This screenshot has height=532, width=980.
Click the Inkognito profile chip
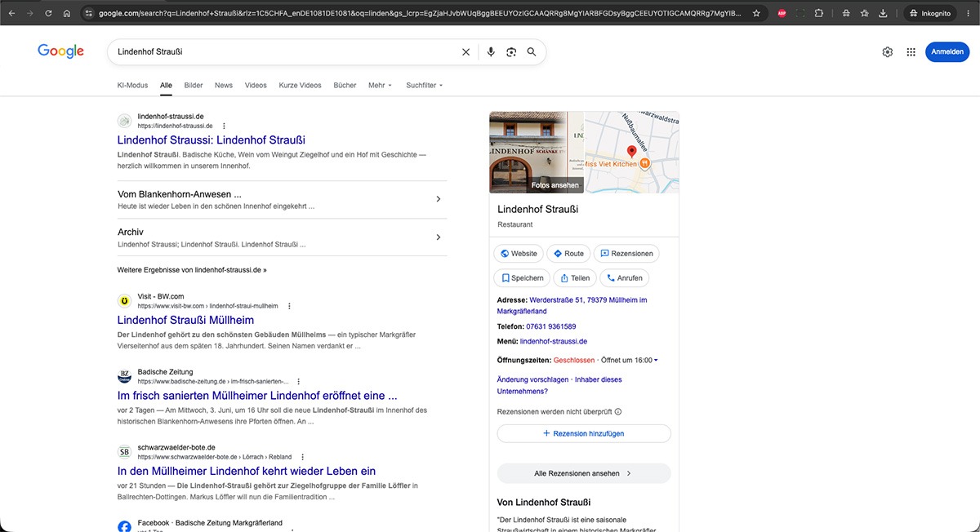pyautogui.click(x=930, y=14)
